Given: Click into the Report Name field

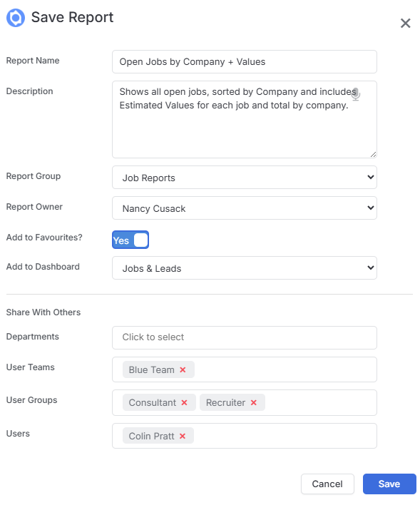Looking at the screenshot, I should coord(245,61).
